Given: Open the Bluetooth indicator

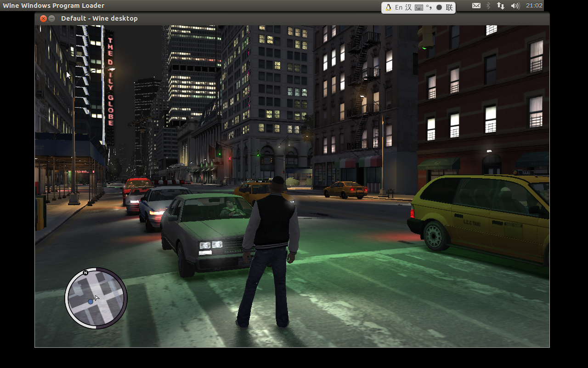Looking at the screenshot, I should pos(488,6).
